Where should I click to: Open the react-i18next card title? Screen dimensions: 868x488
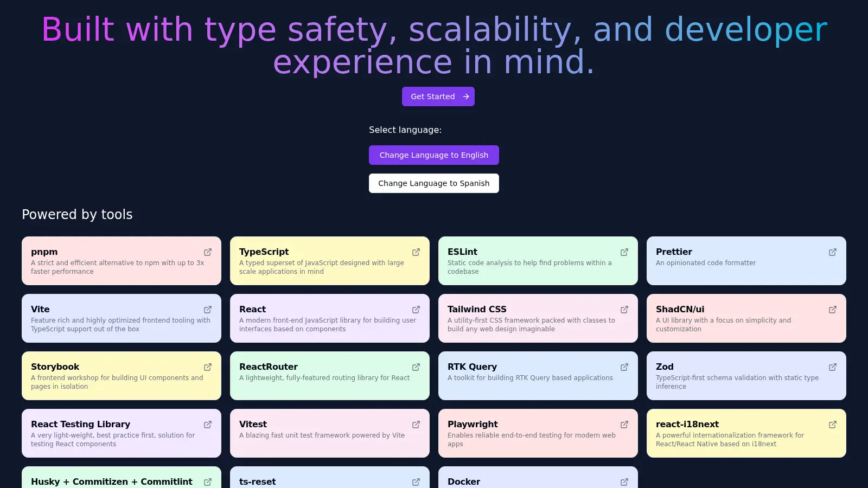point(687,424)
